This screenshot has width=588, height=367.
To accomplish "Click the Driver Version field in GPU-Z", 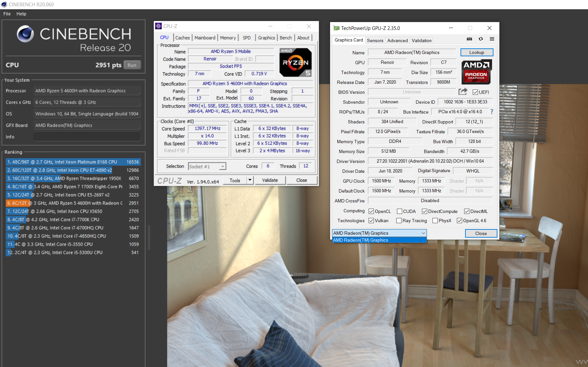I will pyautogui.click(x=430, y=161).
